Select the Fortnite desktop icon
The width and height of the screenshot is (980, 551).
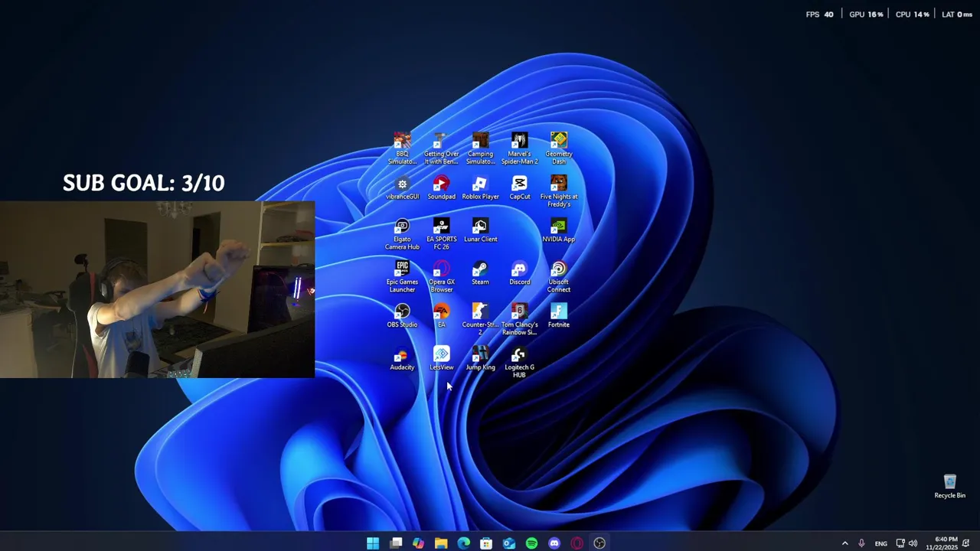click(559, 316)
